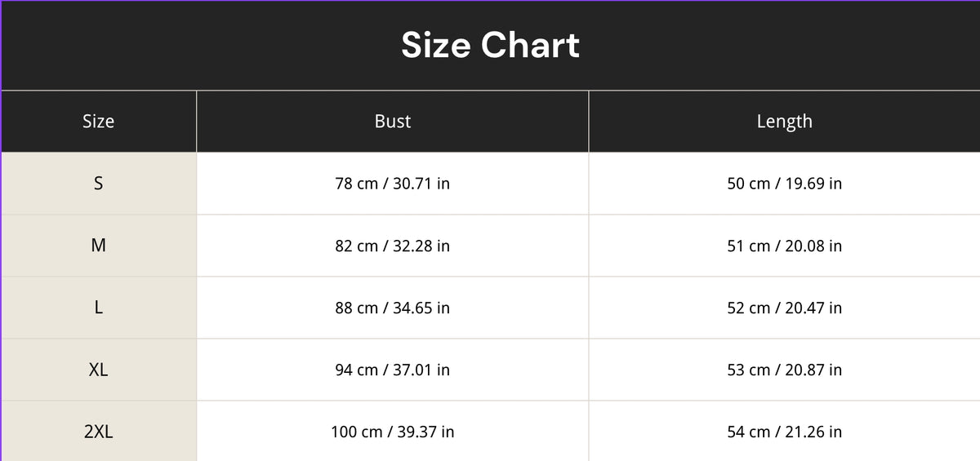
Task: Select the 78 cm / 30.71 in bust cell
Action: pos(393,184)
